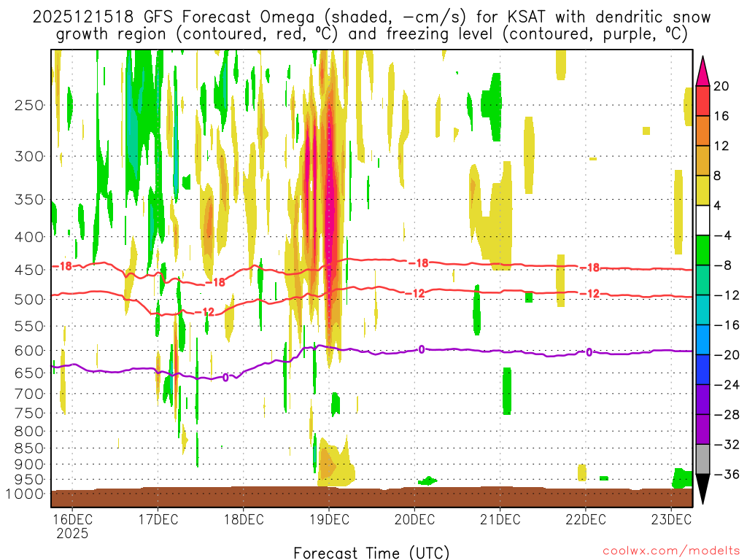Click the -12 contour label between 17DEC and 18DEC
The height and width of the screenshot is (560, 747).
(205, 312)
